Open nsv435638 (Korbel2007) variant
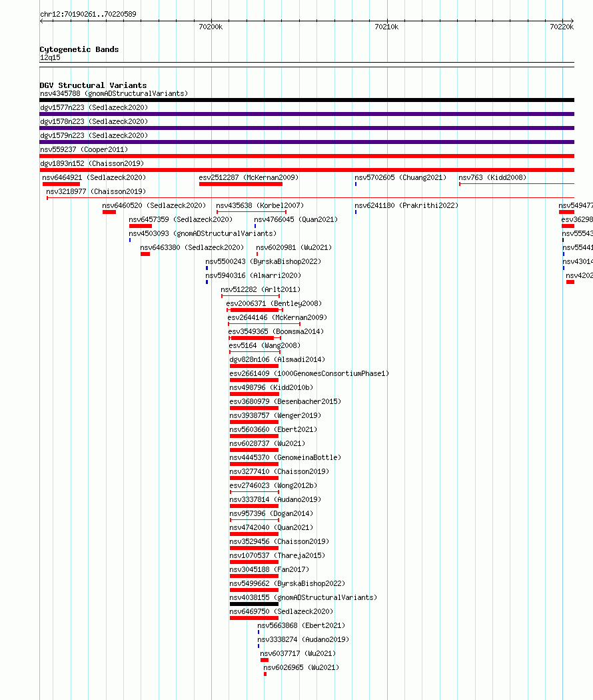The image size is (593, 700). [x=260, y=206]
